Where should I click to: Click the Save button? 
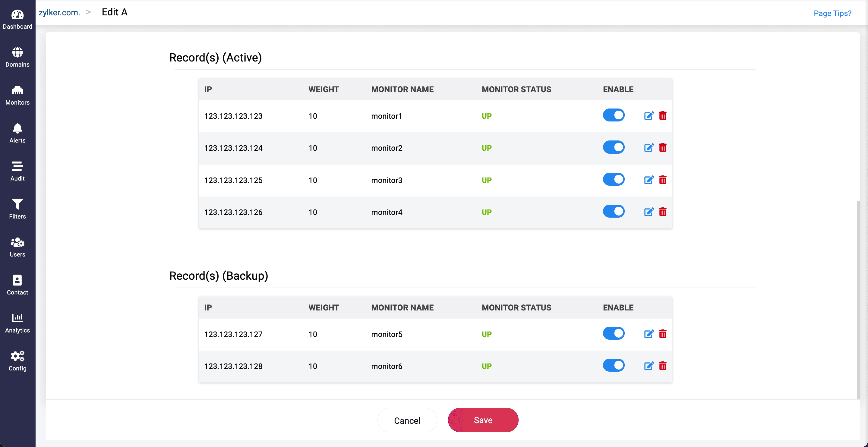[483, 420]
